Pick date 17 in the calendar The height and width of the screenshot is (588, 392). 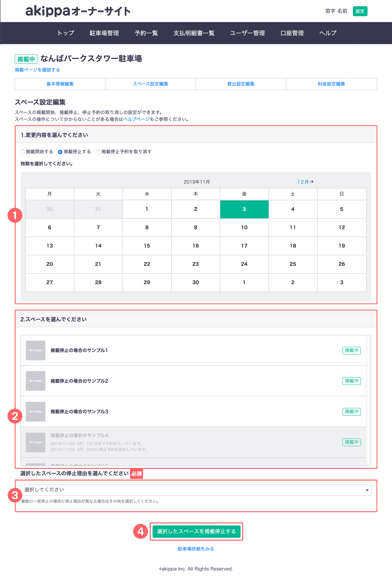[244, 246]
